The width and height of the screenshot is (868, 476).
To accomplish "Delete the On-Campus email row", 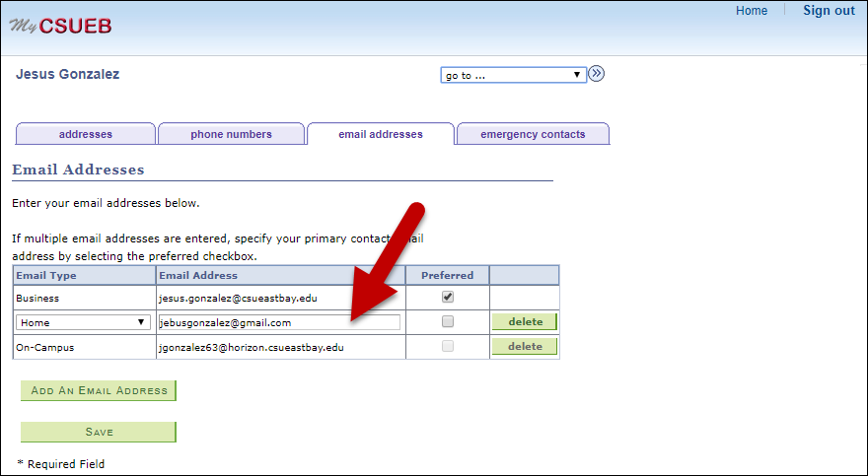I will click(525, 347).
